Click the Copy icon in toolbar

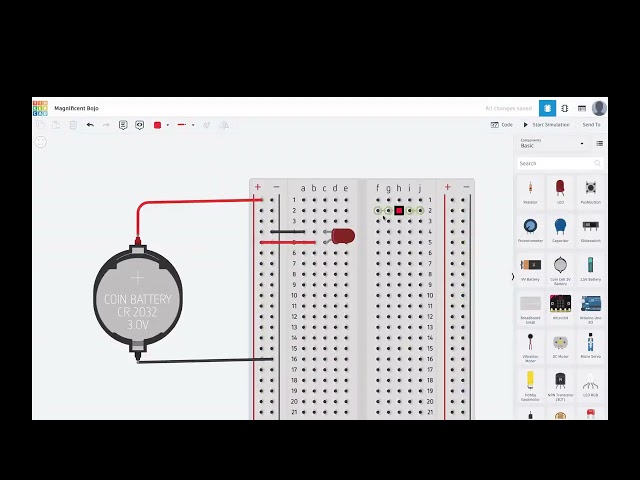(x=40, y=125)
